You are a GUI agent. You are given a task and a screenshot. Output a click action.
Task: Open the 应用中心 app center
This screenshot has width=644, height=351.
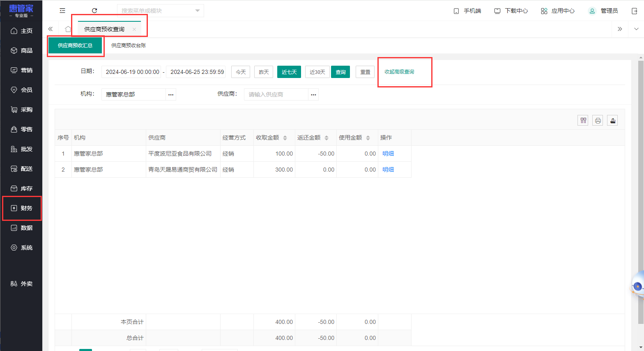point(558,11)
